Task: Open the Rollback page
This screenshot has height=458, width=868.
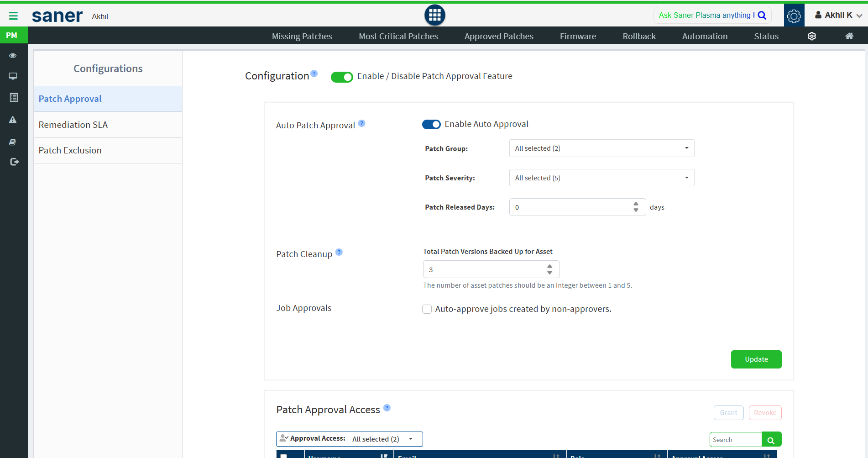Action: tap(639, 36)
